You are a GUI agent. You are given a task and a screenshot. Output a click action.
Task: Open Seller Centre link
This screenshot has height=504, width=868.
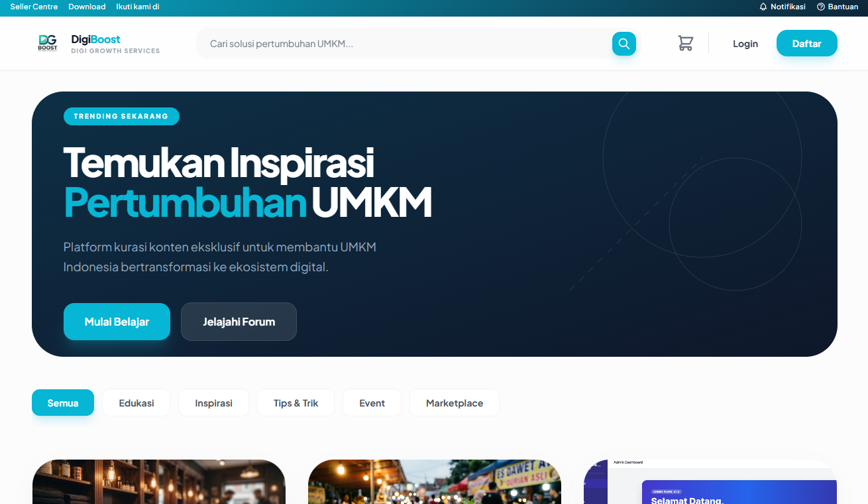(x=34, y=7)
